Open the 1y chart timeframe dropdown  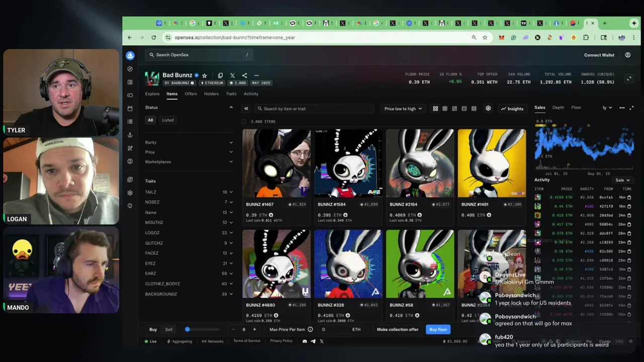pyautogui.click(x=607, y=108)
